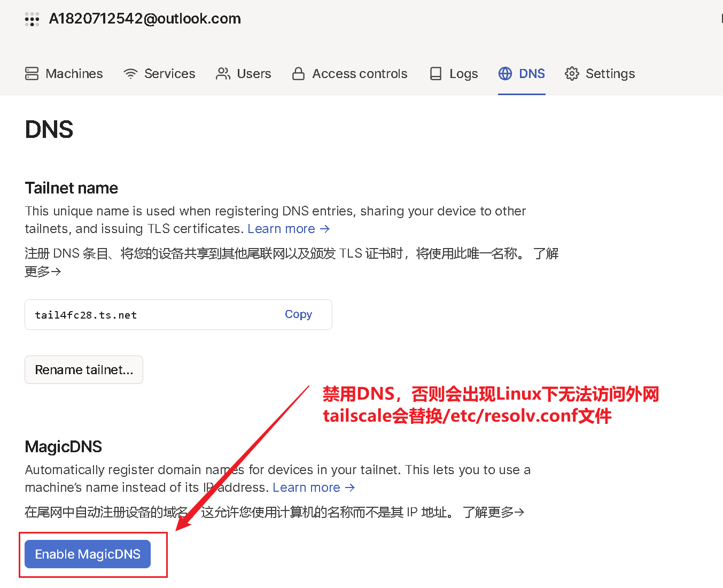View the Logs tab
This screenshot has width=723, height=588.
click(x=454, y=74)
